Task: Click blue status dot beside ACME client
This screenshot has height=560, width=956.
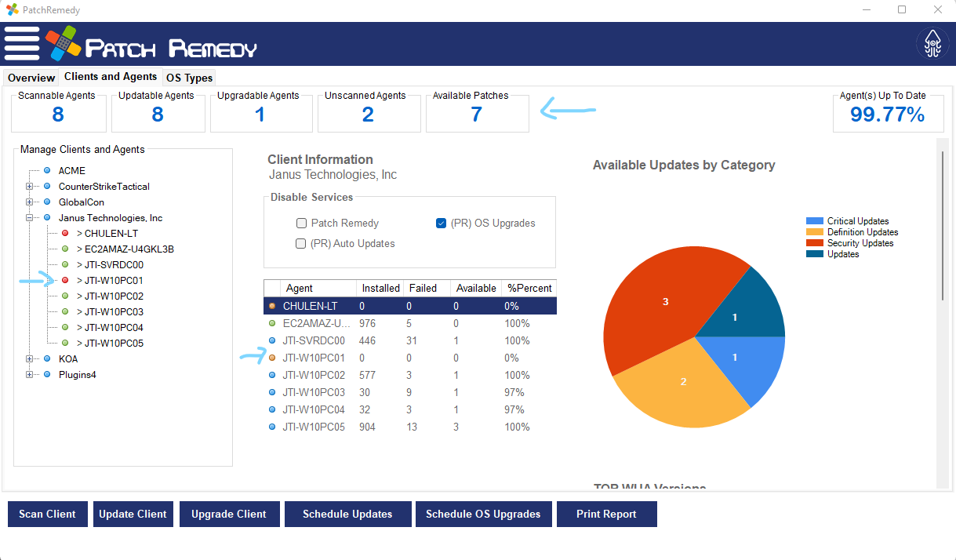Action: click(x=47, y=171)
